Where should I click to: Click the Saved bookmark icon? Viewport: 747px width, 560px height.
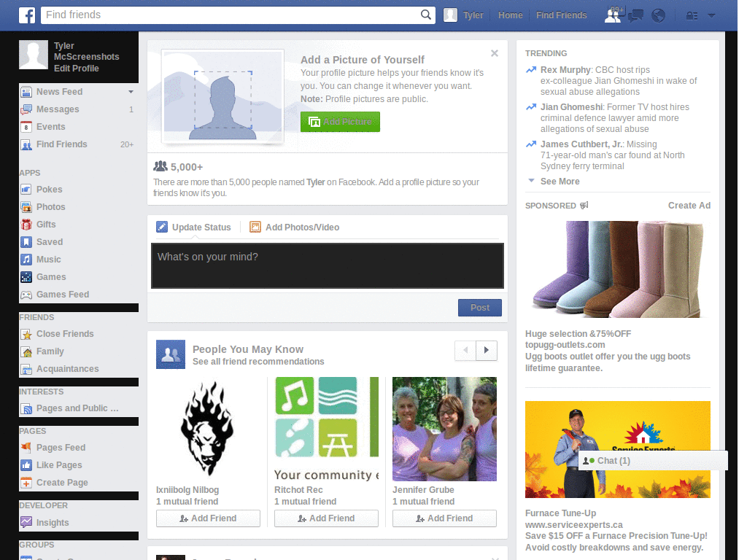pyautogui.click(x=26, y=242)
